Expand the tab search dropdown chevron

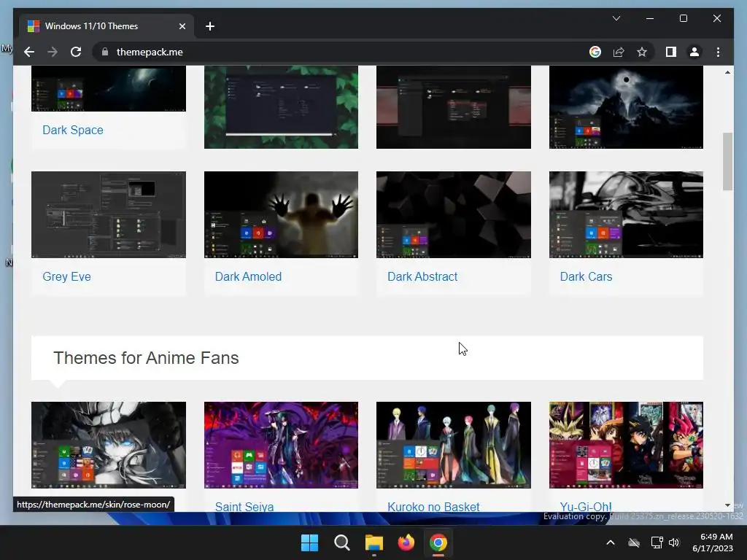tap(616, 18)
